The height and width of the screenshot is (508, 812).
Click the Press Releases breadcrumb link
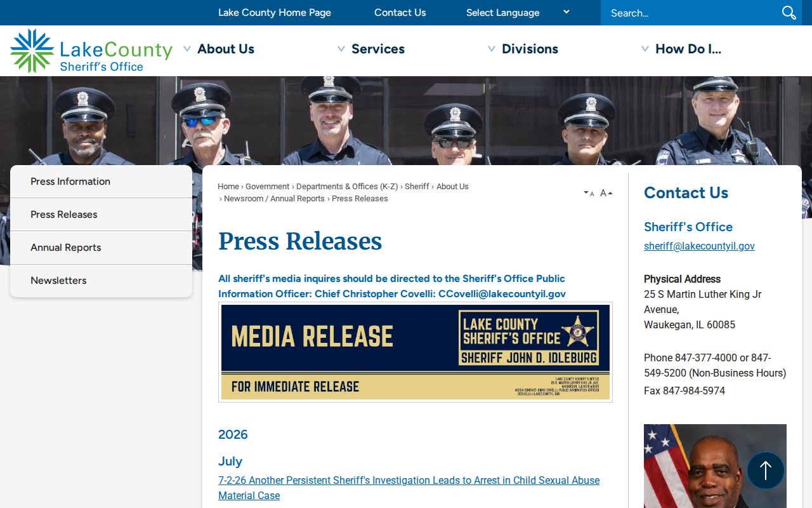[360, 199]
